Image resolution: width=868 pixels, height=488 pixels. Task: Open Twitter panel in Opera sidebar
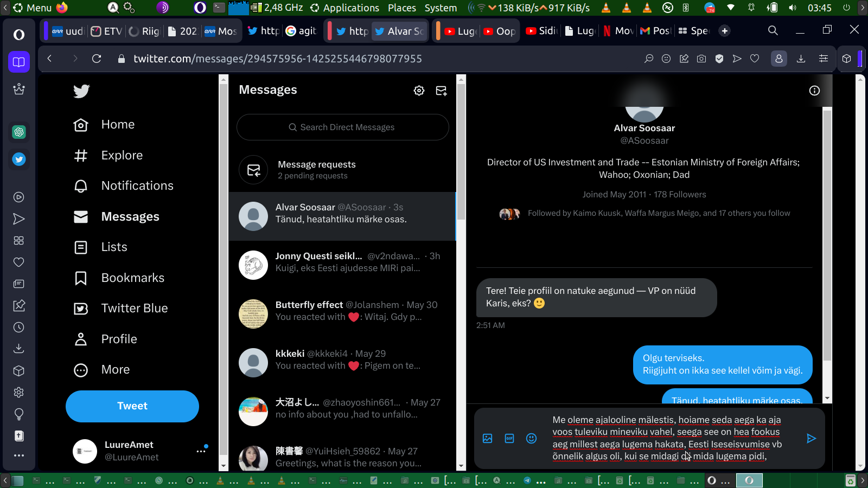(x=19, y=159)
